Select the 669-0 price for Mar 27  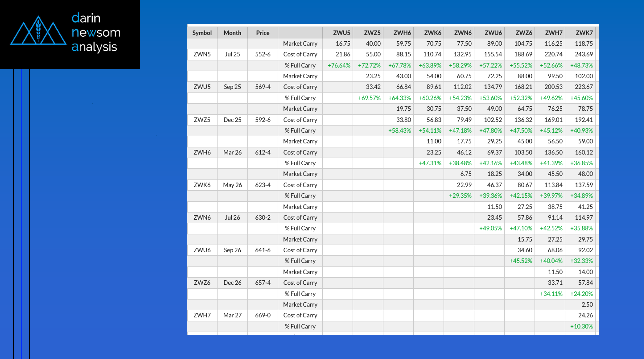click(x=263, y=315)
